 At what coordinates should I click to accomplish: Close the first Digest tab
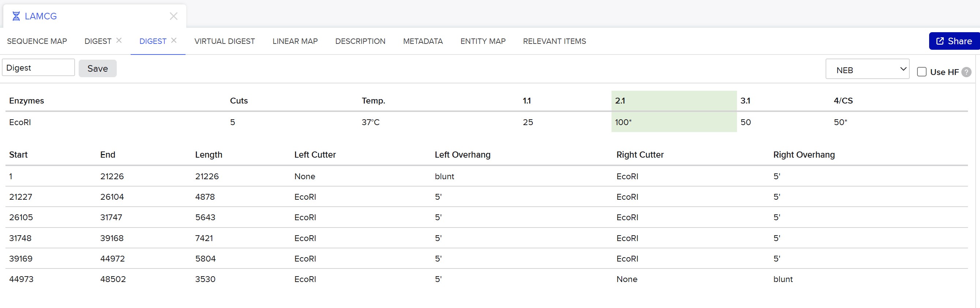tap(119, 40)
